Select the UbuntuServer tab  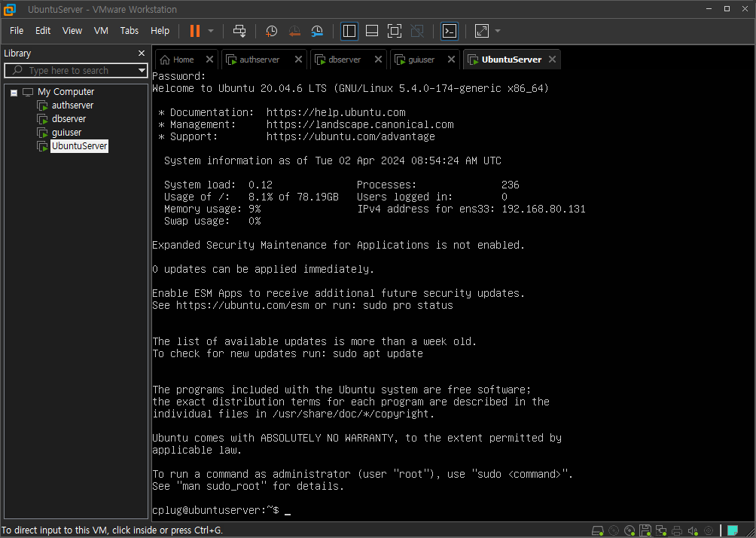pyautogui.click(x=511, y=60)
